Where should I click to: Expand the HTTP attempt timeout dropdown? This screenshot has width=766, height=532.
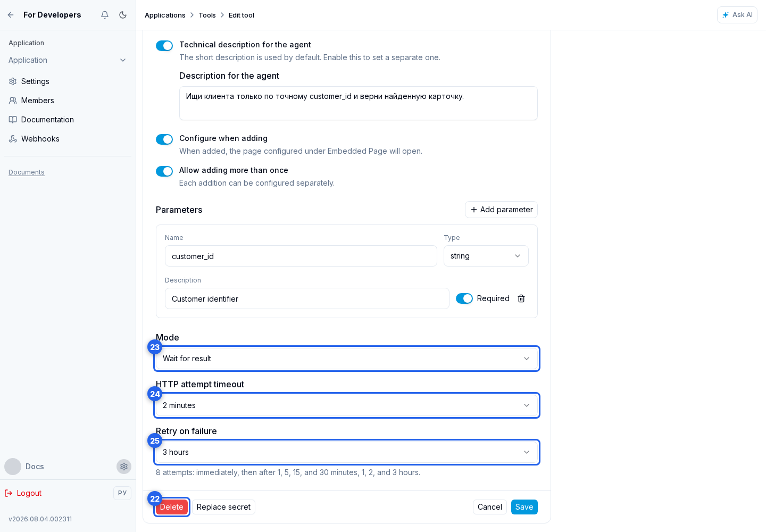tap(347, 405)
